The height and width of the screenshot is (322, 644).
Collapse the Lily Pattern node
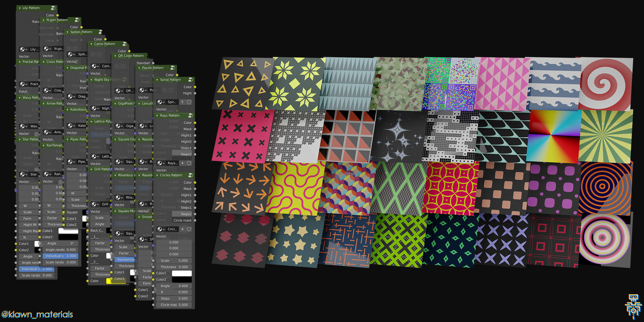pyautogui.click(x=20, y=8)
